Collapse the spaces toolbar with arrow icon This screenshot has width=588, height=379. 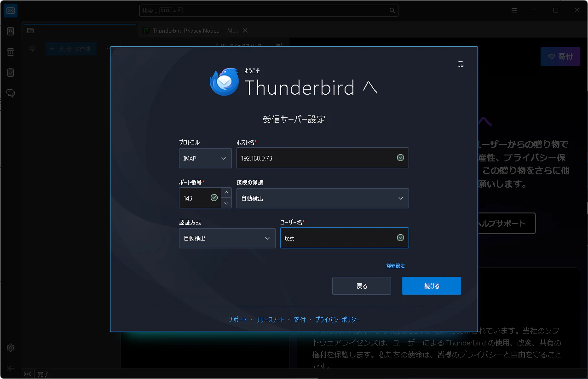pos(10,368)
